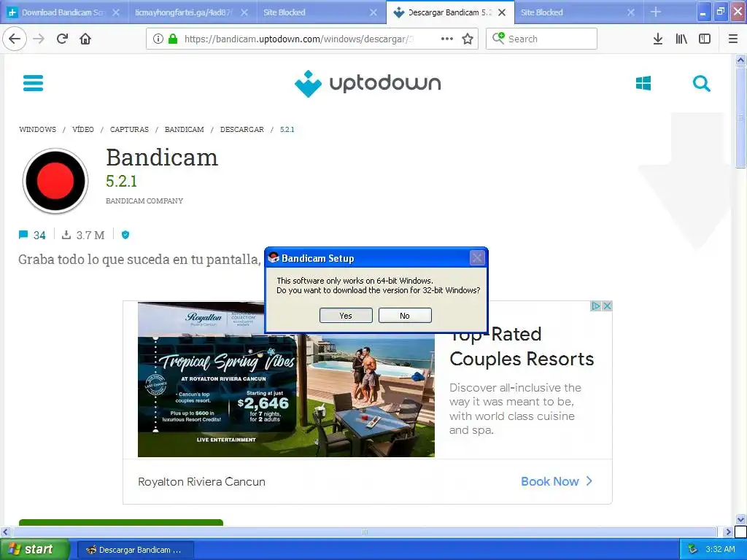Close the advertisement X icon
Image resolution: width=747 pixels, height=560 pixels.
(608, 306)
